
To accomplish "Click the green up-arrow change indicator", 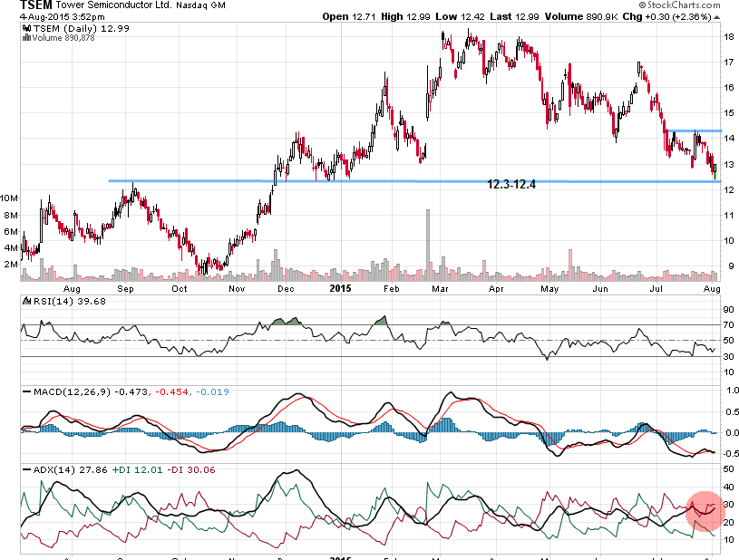I will (x=717, y=17).
